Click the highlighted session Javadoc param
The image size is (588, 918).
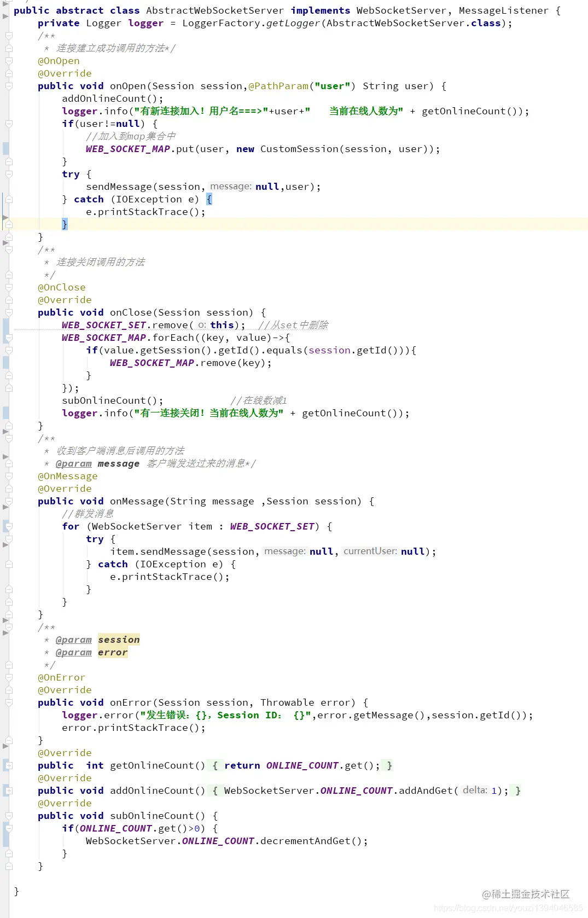coord(119,640)
